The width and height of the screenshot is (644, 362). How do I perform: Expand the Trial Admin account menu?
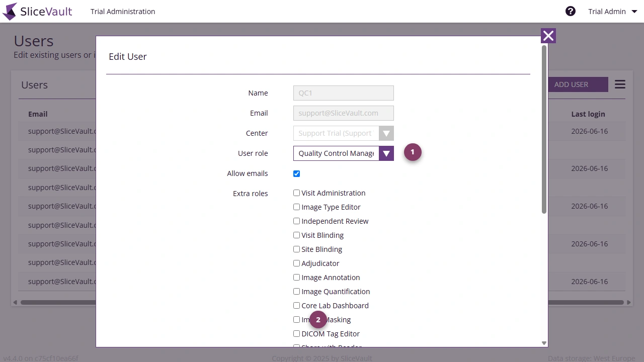coord(613,12)
